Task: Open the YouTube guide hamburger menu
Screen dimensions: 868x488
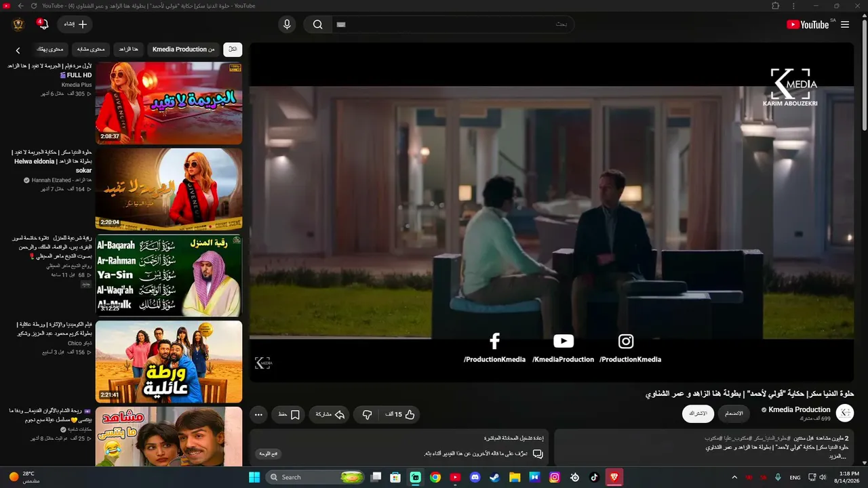Action: pyautogui.click(x=845, y=24)
